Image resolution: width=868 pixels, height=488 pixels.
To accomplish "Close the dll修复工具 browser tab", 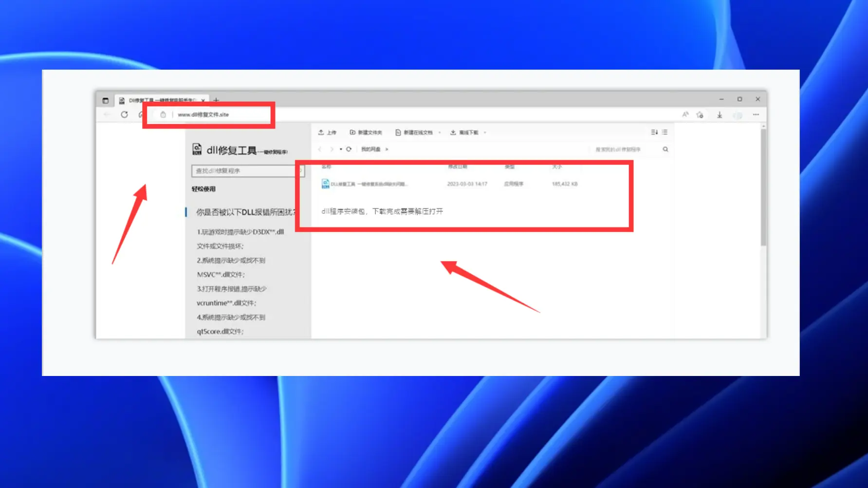I will pos(203,100).
